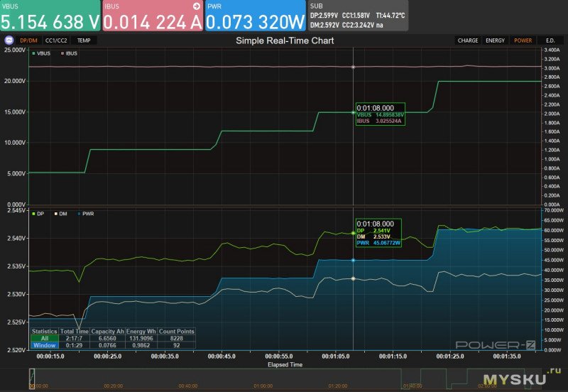Click the 131.9096 energy Wh value
Image resolution: width=568 pixels, height=392 pixels.
[x=141, y=338]
